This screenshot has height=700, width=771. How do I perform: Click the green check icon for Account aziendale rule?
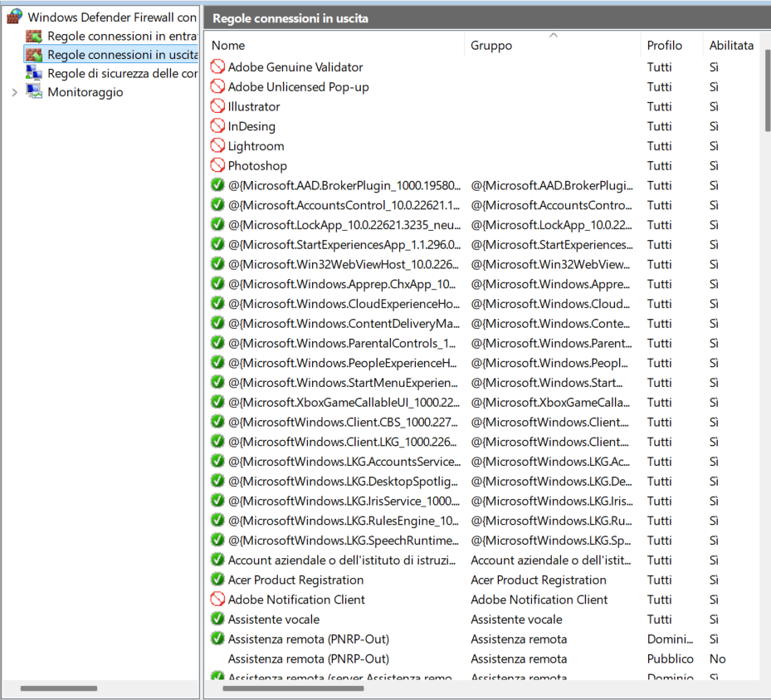[217, 560]
